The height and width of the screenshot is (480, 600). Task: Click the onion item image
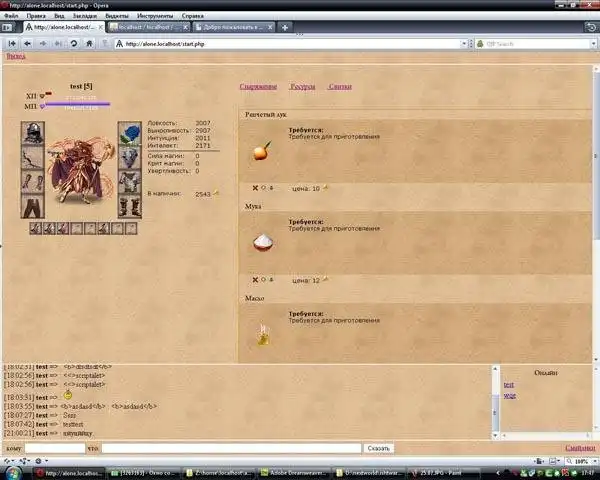tap(262, 151)
